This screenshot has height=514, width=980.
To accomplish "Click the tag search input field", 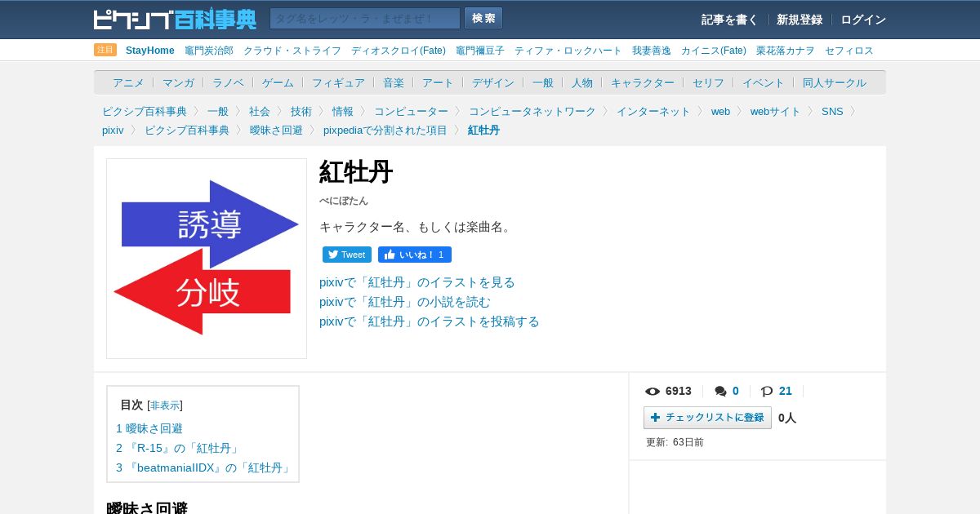I will coord(365,19).
